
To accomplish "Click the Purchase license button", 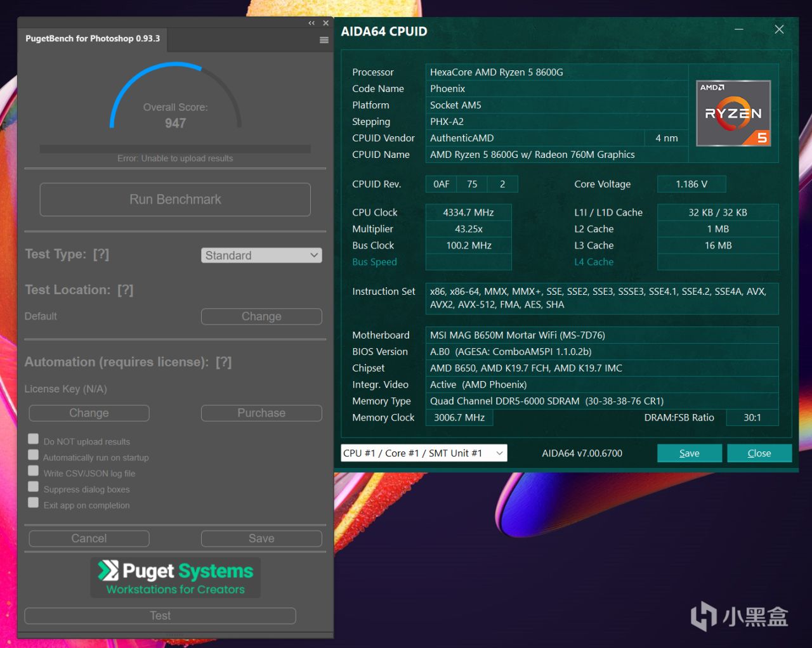I will tap(261, 413).
